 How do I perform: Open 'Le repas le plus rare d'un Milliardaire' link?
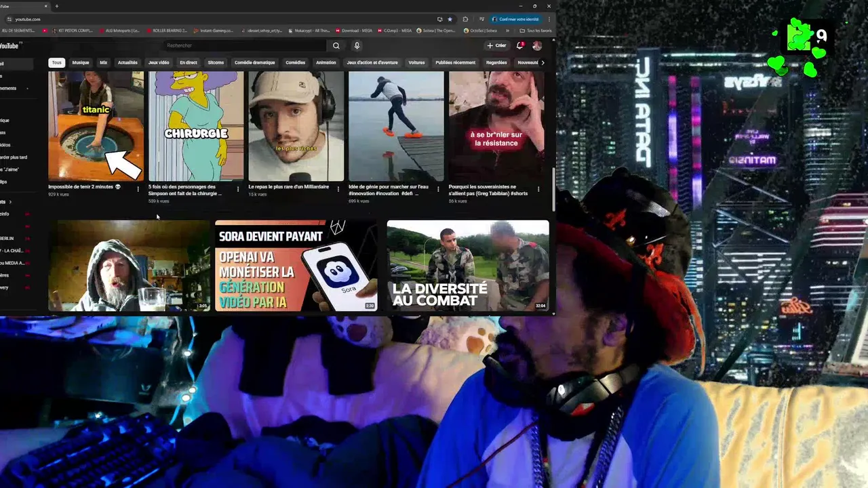click(289, 186)
